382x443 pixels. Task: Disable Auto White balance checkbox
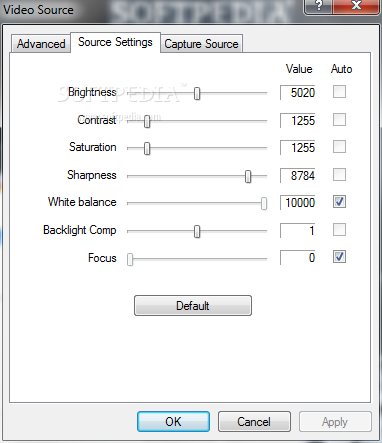(x=339, y=202)
